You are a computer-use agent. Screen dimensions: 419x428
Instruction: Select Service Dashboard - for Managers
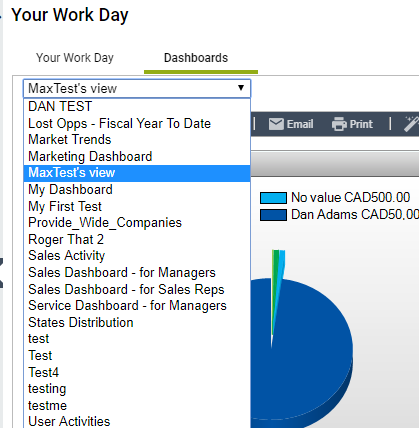(x=137, y=306)
